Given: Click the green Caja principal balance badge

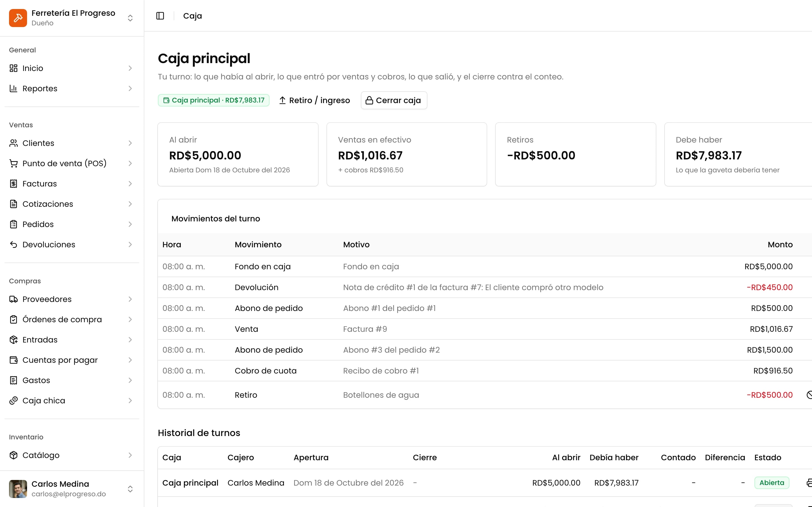Looking at the screenshot, I should point(214,100).
